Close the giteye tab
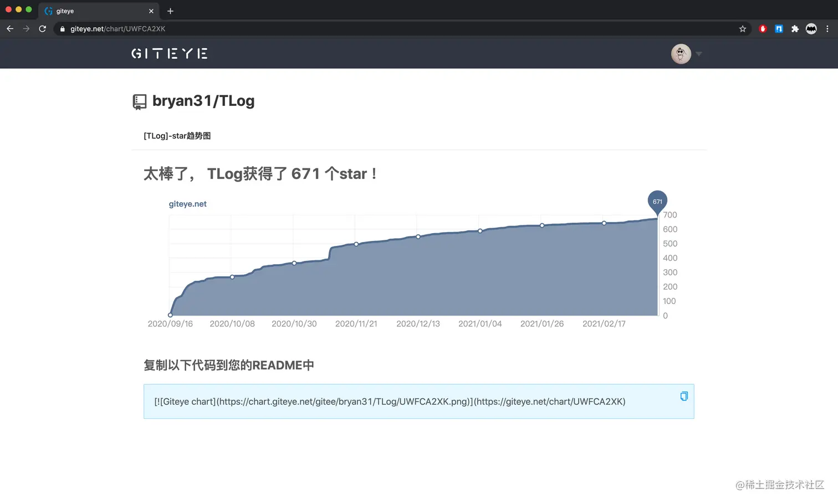The image size is (838, 504). pos(151,11)
